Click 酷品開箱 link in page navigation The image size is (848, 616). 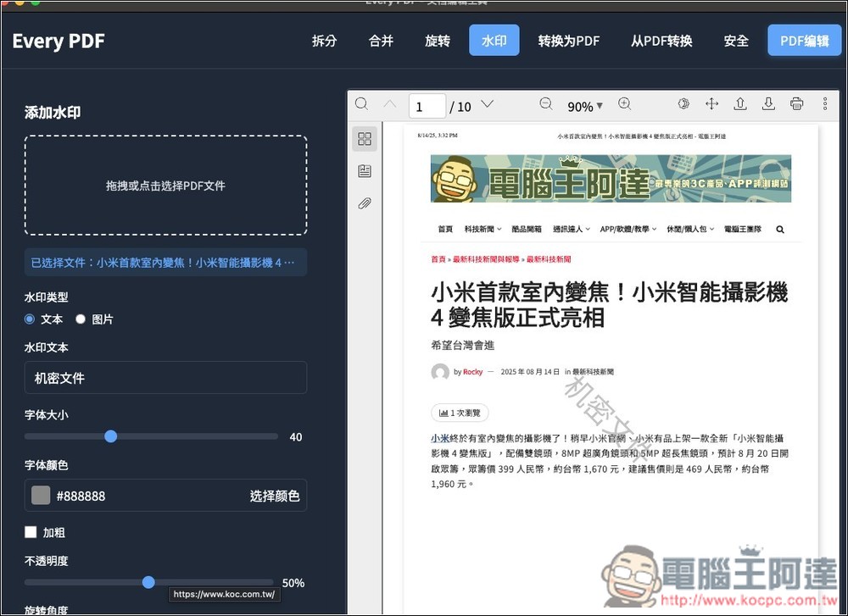point(527,229)
